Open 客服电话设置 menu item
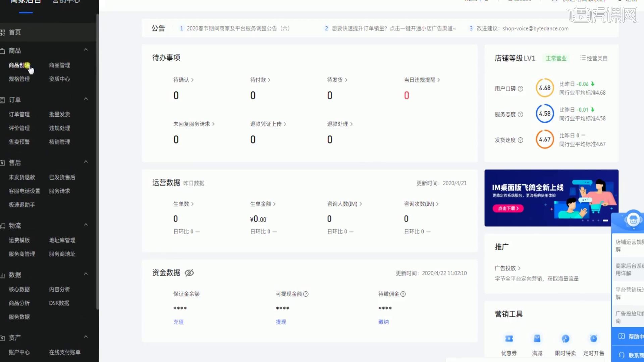The image size is (644, 362). 24,191
